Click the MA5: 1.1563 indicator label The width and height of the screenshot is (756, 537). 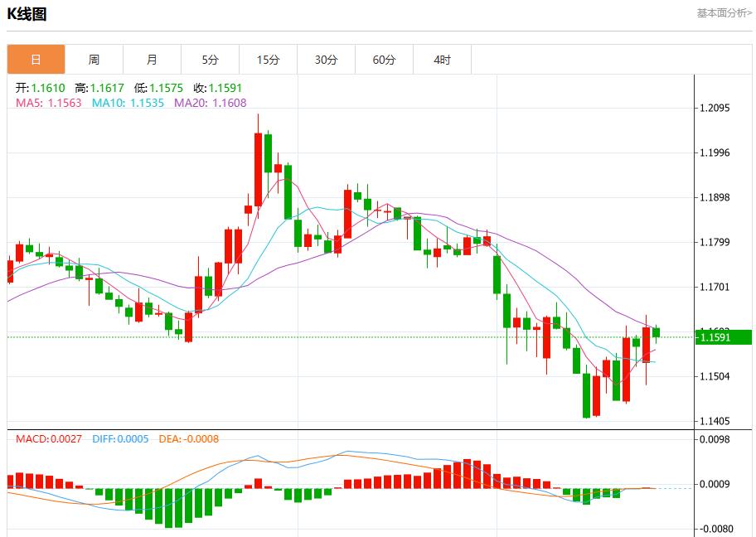tap(49, 103)
